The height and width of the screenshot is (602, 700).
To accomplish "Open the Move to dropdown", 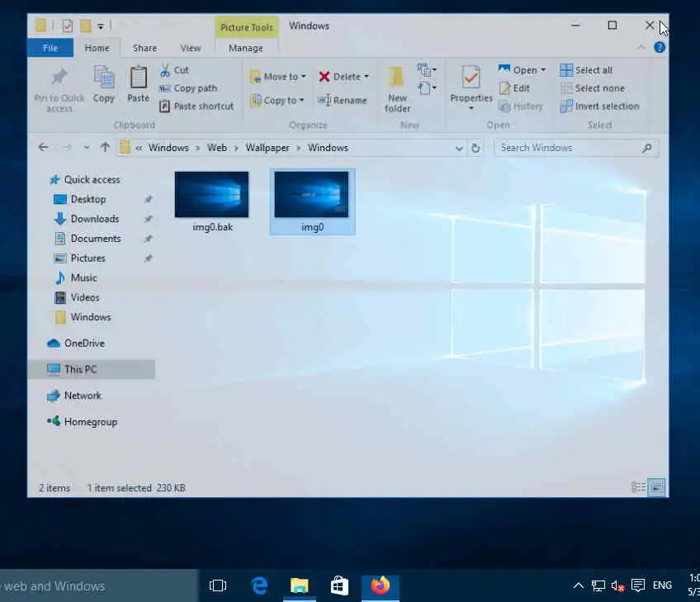I will (x=277, y=77).
